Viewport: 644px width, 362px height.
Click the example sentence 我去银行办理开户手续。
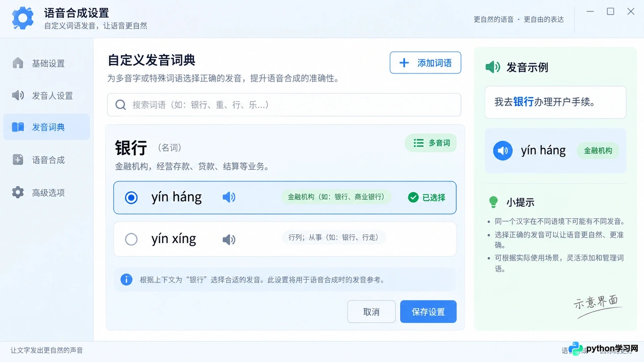(x=555, y=102)
